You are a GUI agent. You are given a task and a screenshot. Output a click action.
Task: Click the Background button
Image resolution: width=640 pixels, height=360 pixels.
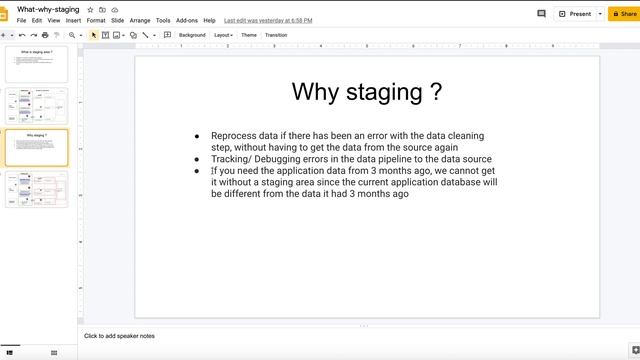[x=192, y=35]
